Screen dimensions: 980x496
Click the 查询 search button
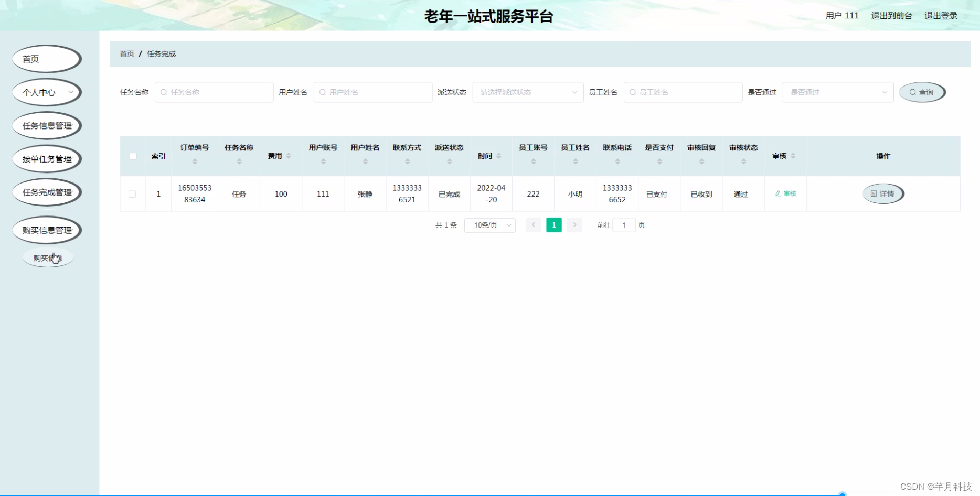(x=922, y=92)
